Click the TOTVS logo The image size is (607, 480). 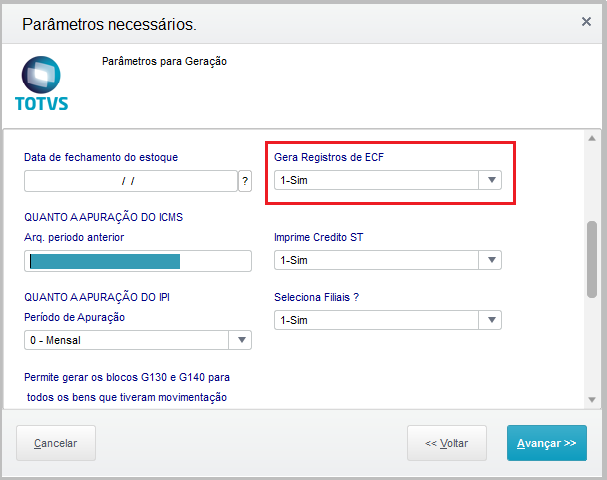[41, 84]
